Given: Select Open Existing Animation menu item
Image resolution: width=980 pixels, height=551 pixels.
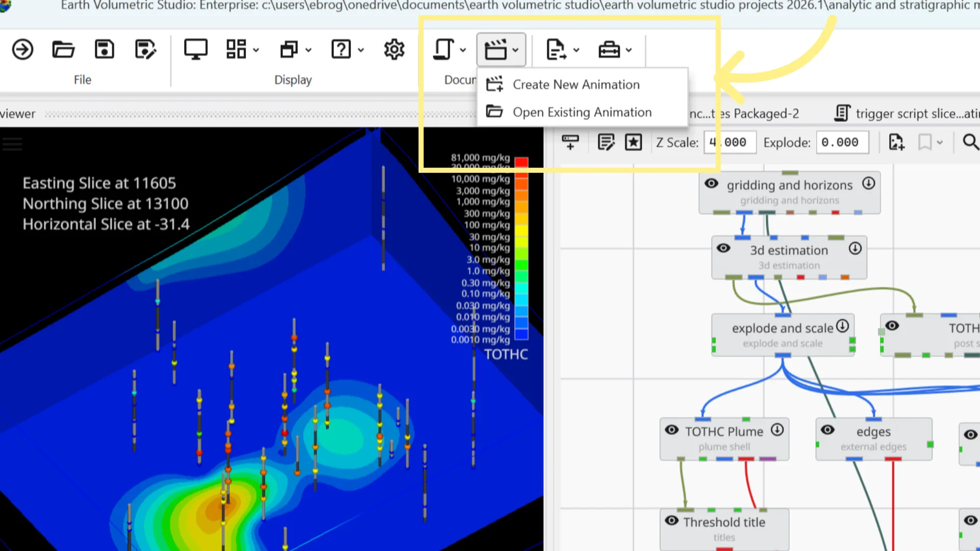Looking at the screenshot, I should [x=582, y=112].
